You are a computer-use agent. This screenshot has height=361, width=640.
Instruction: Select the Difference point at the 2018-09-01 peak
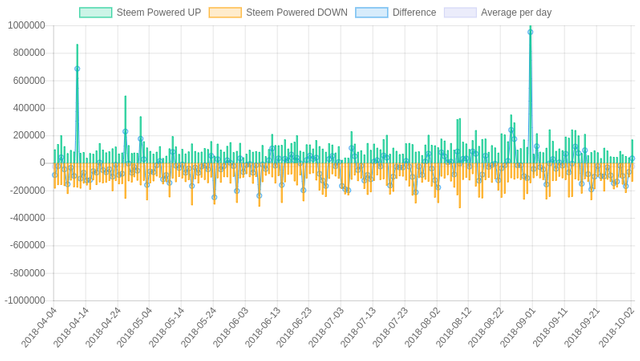[x=530, y=32]
